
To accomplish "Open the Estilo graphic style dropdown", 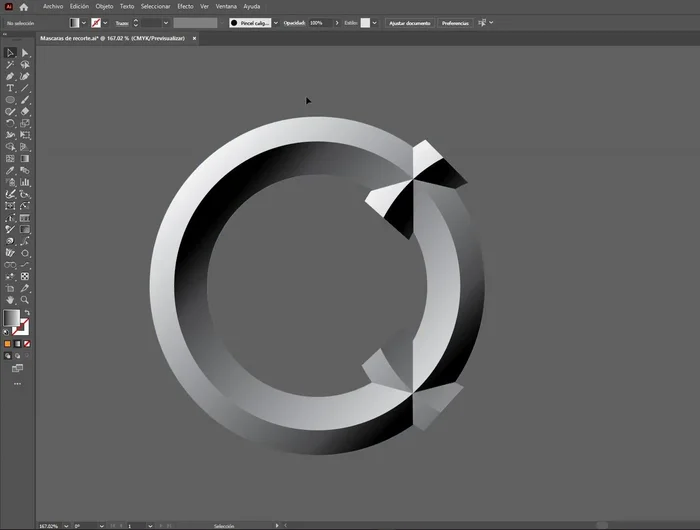I will point(375,22).
